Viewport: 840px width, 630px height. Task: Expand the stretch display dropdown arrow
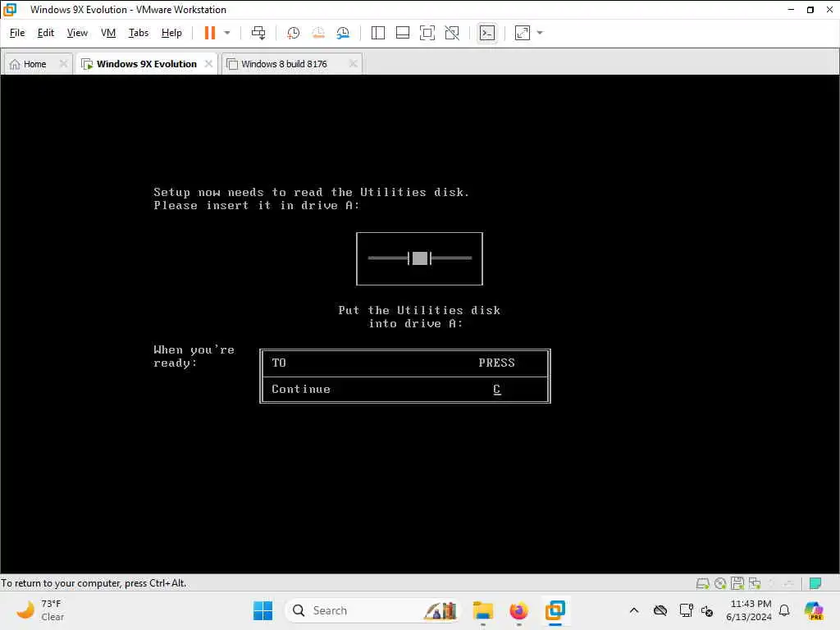[x=540, y=33]
